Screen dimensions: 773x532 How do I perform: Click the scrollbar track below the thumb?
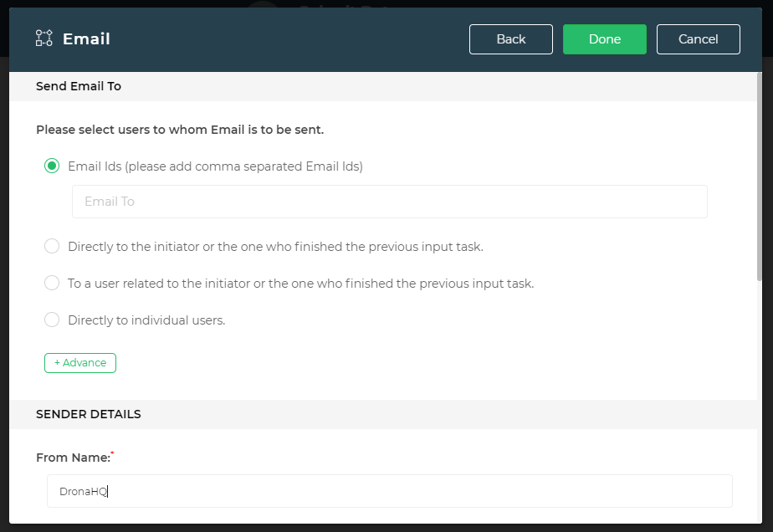pyautogui.click(x=760, y=402)
